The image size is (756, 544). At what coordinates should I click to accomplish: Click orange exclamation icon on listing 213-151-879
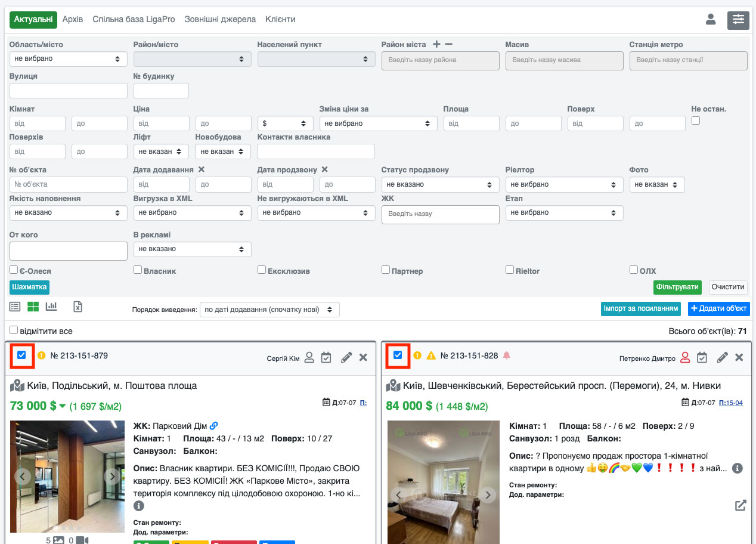(x=41, y=356)
